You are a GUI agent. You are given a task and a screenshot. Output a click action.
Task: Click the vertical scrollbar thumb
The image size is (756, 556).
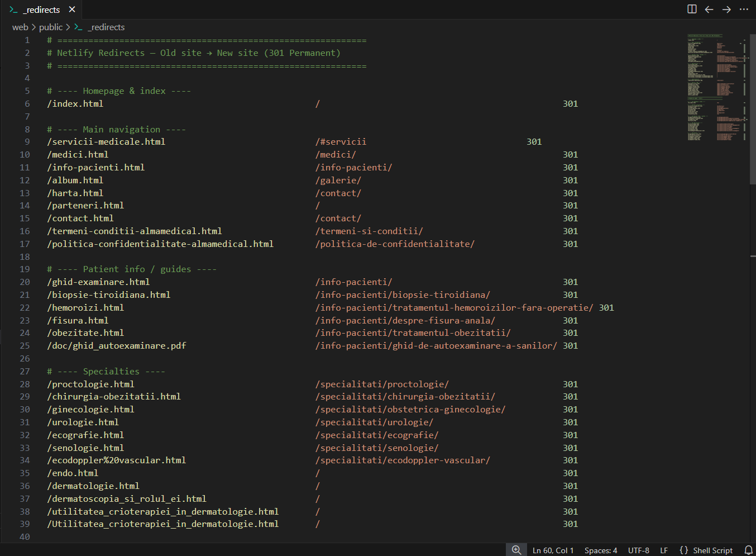pyautogui.click(x=752, y=109)
